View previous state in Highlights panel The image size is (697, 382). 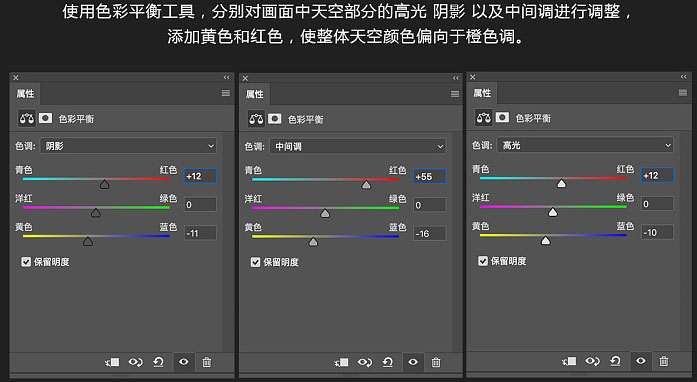(593, 362)
